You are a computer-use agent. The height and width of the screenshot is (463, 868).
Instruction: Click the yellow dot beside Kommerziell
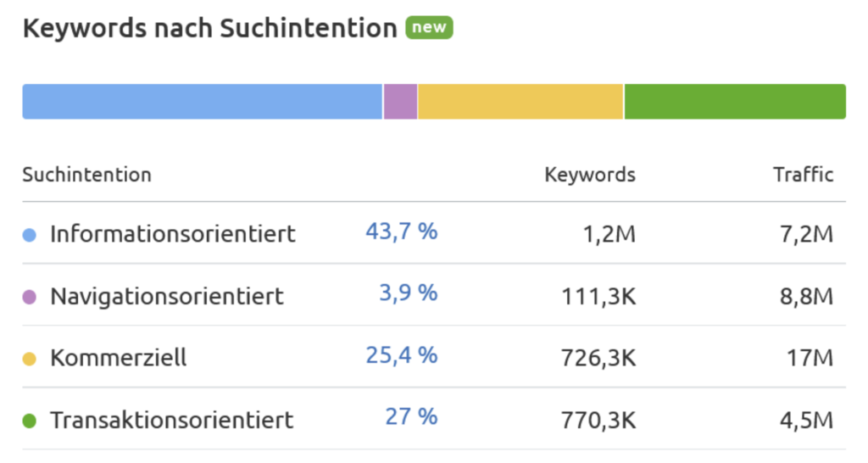[x=30, y=359]
